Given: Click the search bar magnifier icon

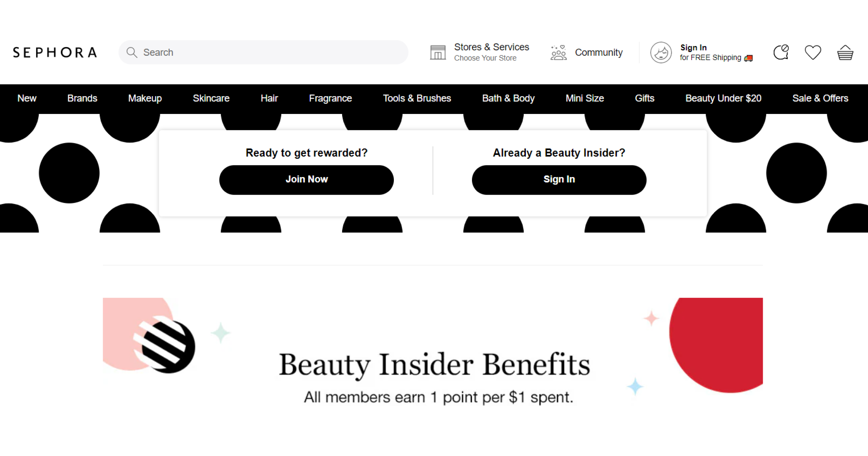Looking at the screenshot, I should [133, 52].
